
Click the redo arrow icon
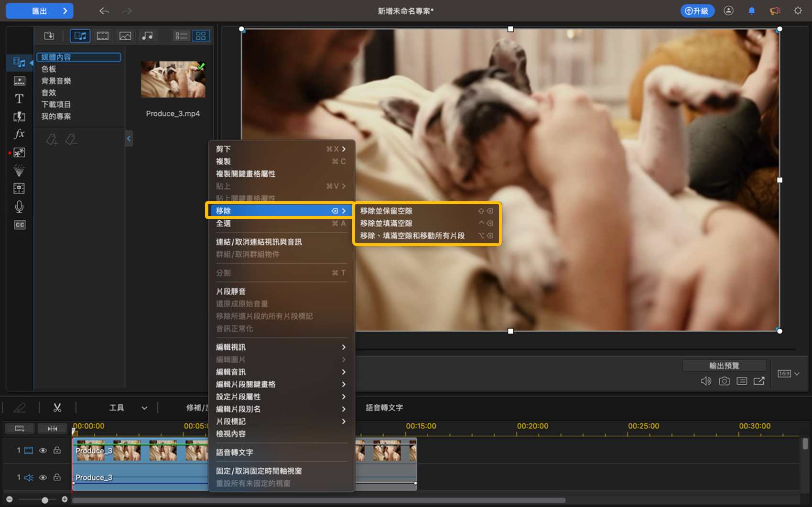127,11
